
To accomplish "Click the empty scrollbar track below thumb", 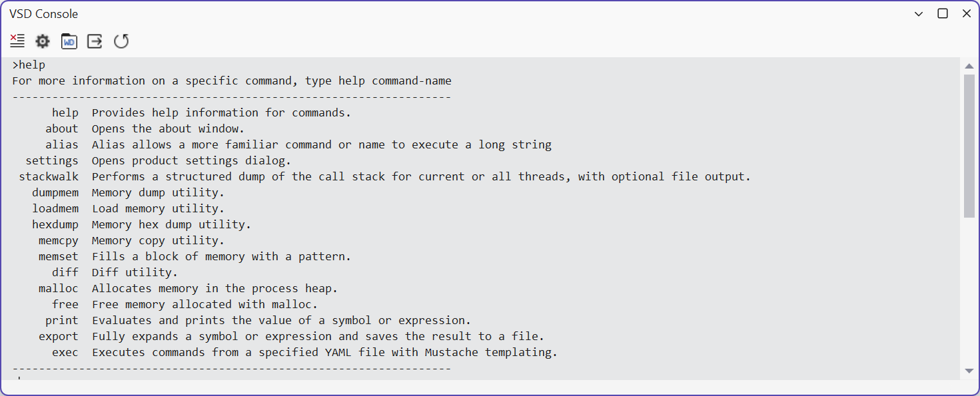I will (969, 291).
